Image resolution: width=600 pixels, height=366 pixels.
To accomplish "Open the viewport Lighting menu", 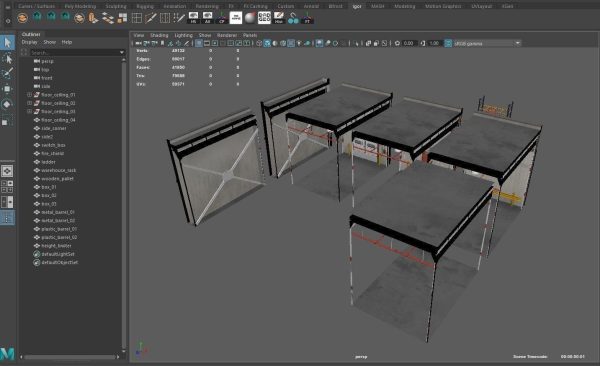I will pyautogui.click(x=184, y=35).
